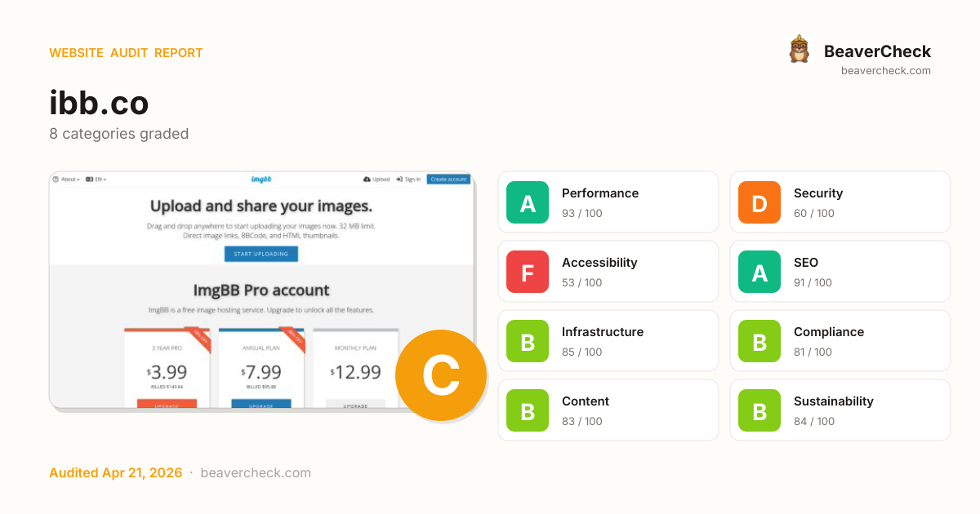Click the red F grade Accessibility badge
The width and height of the screenshot is (980, 514).
[528, 272]
